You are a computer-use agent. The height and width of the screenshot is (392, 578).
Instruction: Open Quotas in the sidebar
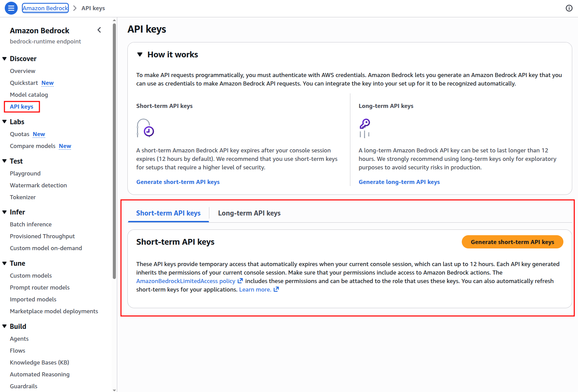(x=20, y=134)
